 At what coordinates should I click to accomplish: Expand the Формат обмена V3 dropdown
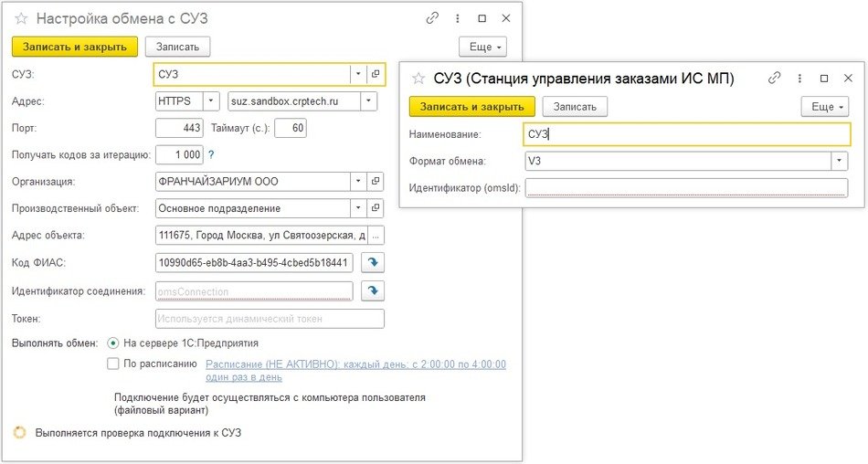tap(839, 162)
